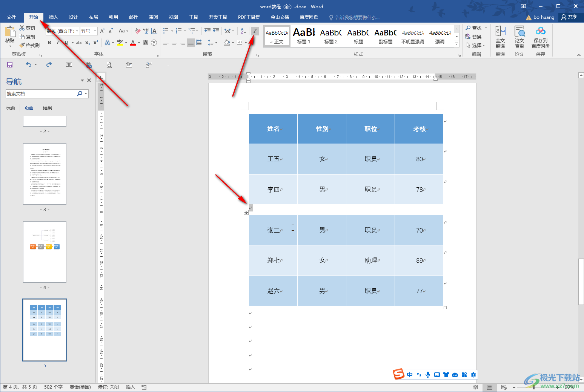Image resolution: width=584 pixels, height=392 pixels.
Task: Open the Change Case (Aa) dropdown
Action: click(x=123, y=31)
